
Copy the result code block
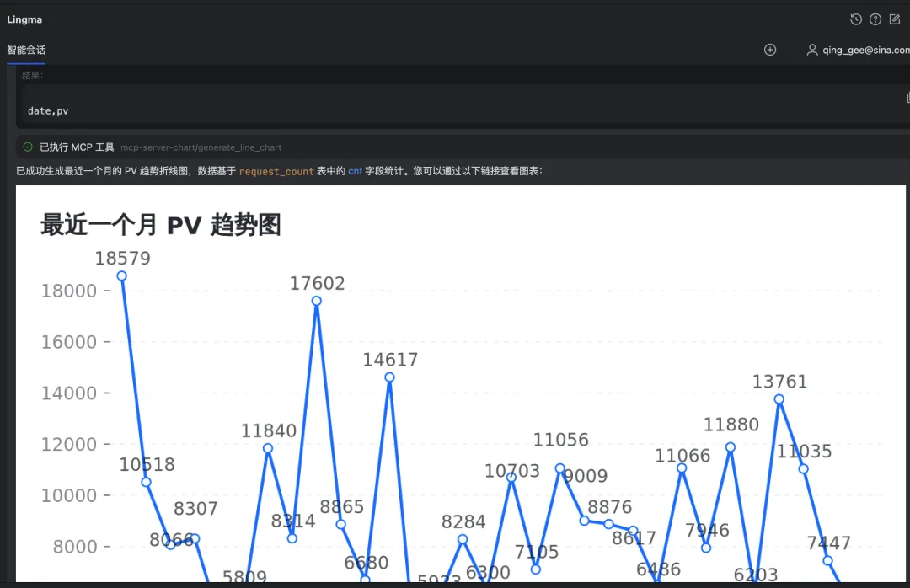[907, 98]
